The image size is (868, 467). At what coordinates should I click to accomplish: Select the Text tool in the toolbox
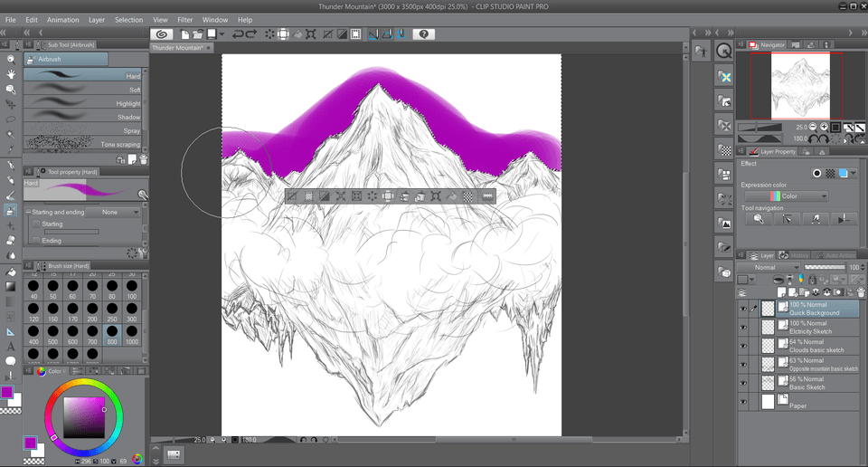tap(11, 347)
